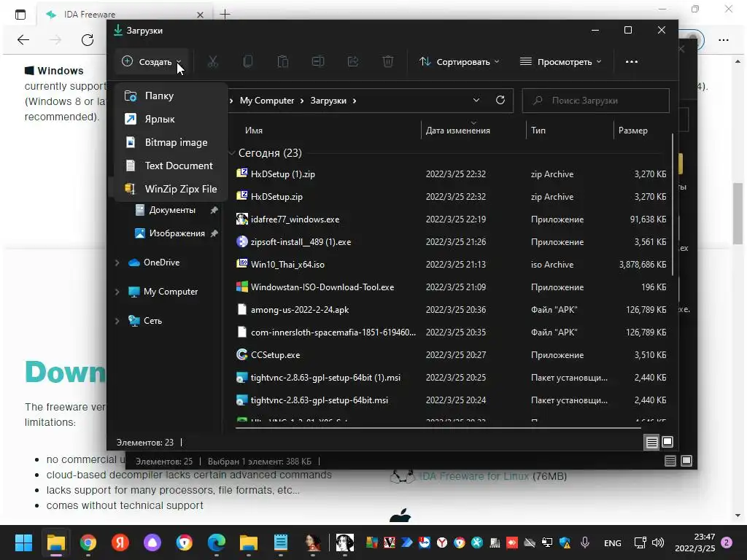Click the browser reload icon
Viewport: 747px width, 560px height.
pyautogui.click(x=88, y=40)
